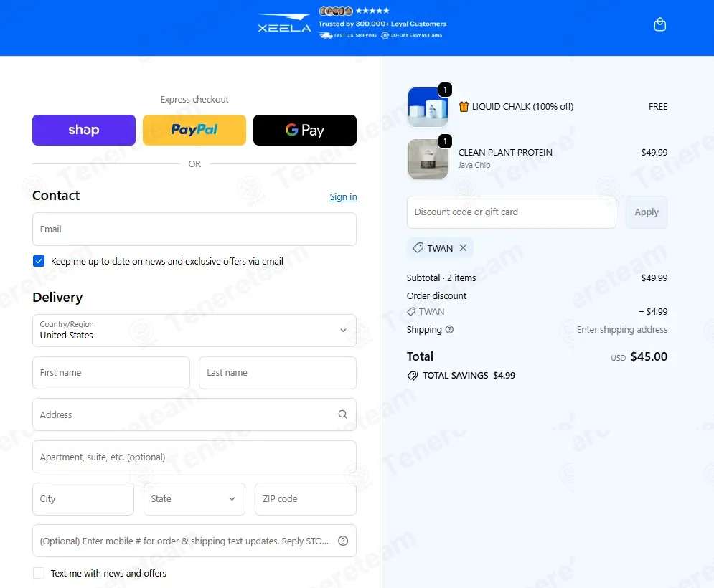Viewport: 714px width, 588px height.
Task: Click the $45.00 total amount
Action: (x=649, y=356)
